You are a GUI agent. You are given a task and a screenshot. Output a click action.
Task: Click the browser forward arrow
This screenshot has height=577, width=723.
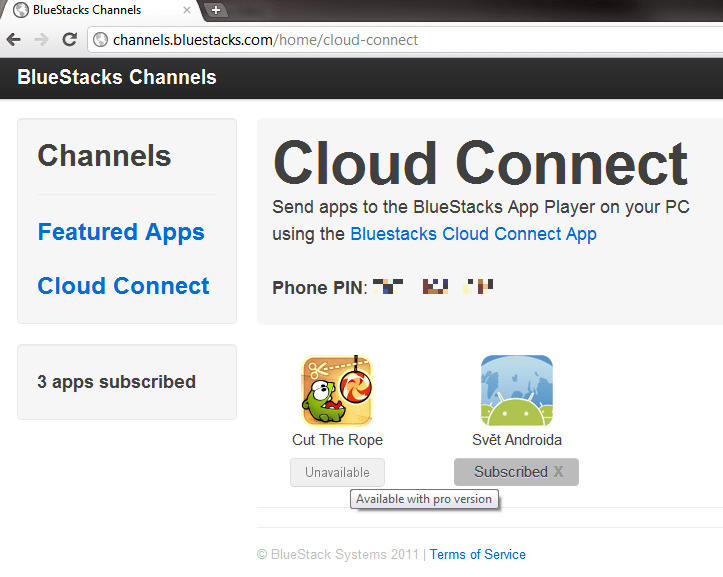41,40
